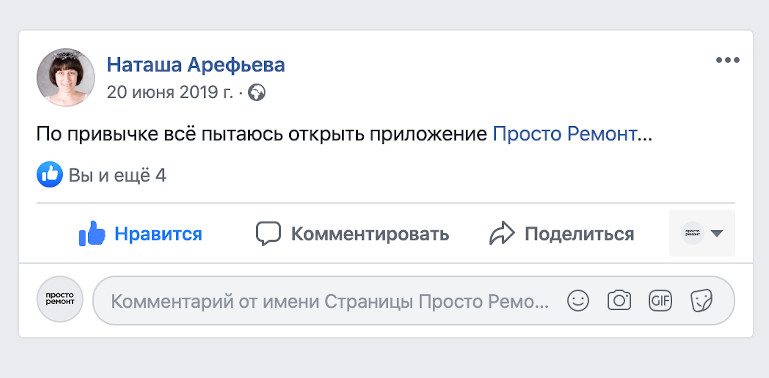Click the share arrow icon
The width and height of the screenshot is (769, 378).
tap(502, 233)
